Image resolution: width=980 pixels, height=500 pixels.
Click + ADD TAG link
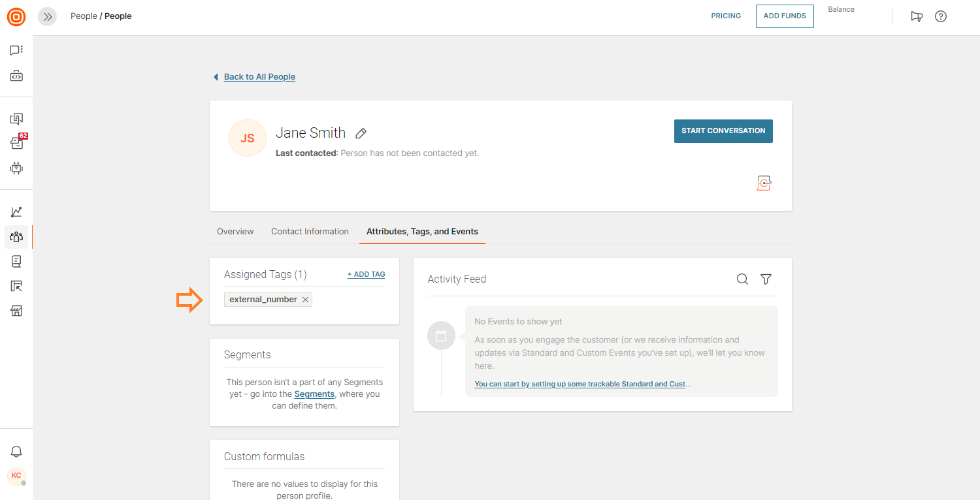click(366, 275)
